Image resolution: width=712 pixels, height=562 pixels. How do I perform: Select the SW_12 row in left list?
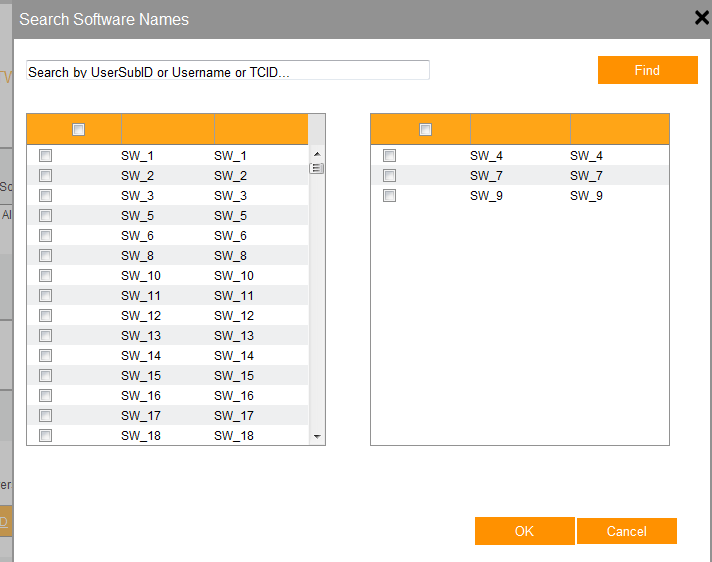(x=168, y=316)
